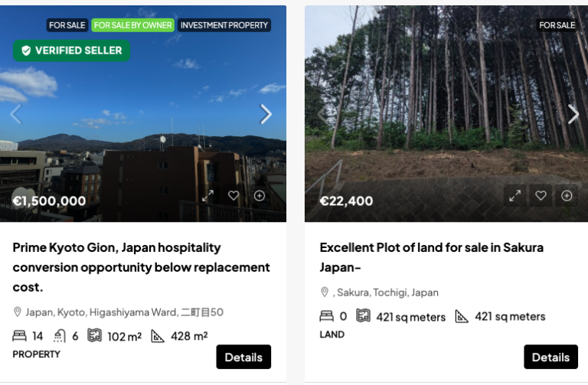Click the Investment Property tag
The width and height of the screenshot is (588, 385).
224,25
